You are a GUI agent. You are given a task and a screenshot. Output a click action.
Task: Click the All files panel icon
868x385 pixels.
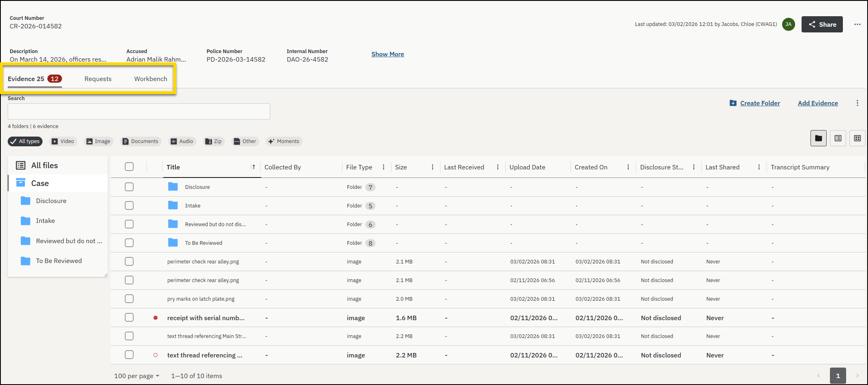21,165
